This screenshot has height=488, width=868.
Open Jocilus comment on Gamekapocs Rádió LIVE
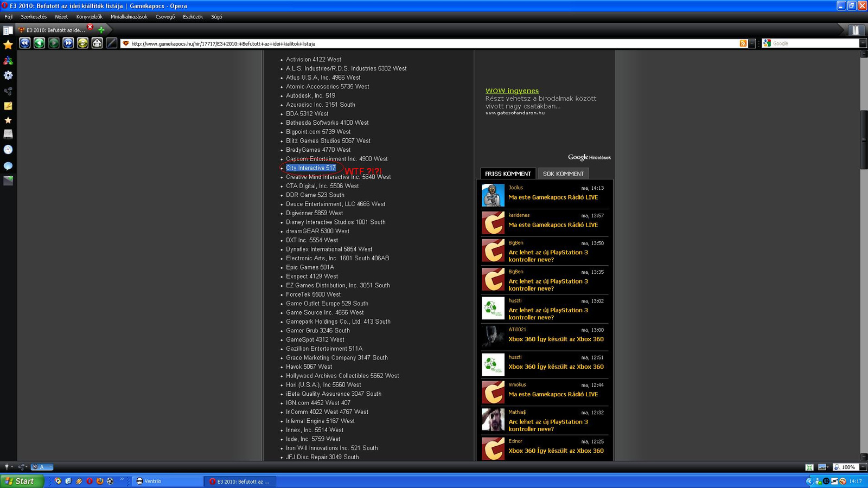pyautogui.click(x=553, y=197)
